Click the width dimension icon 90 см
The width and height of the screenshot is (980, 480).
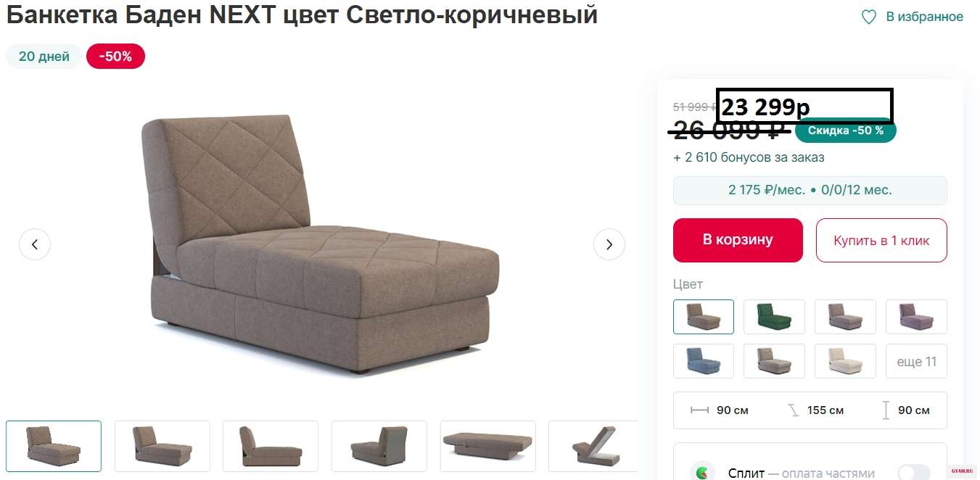[x=699, y=410]
